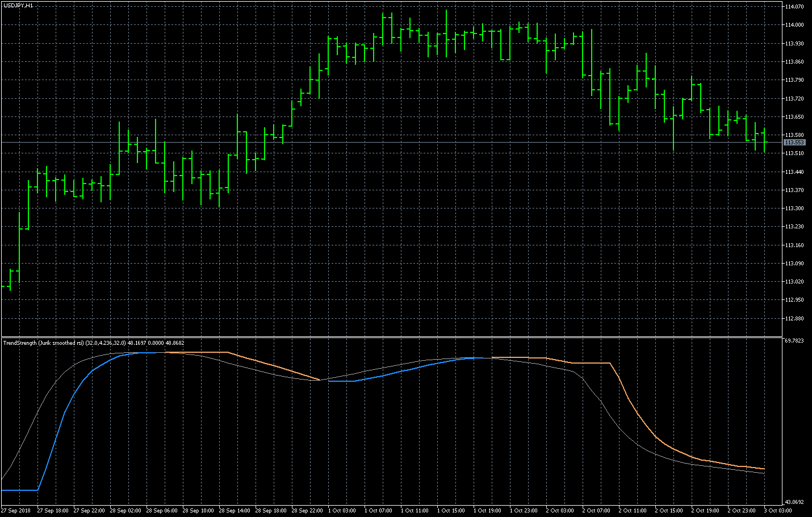Image resolution: width=812 pixels, height=517 pixels.
Task: Click the 28 Sep 14:00 time label
Action: click(235, 511)
